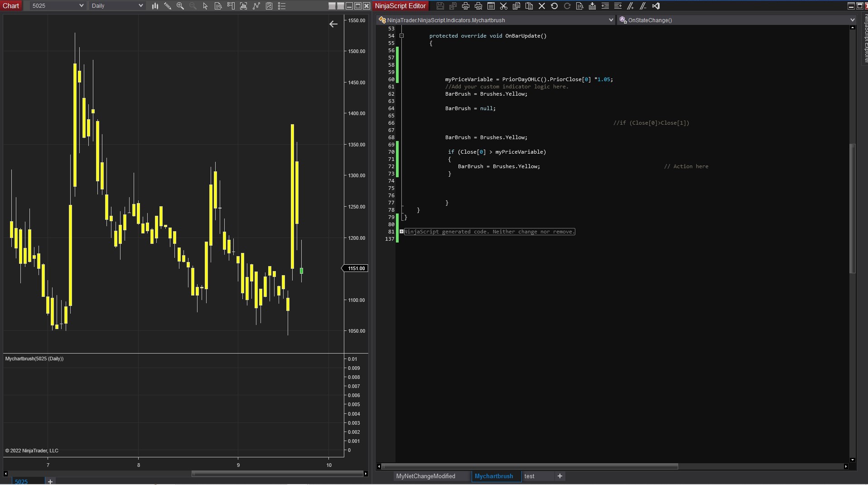Click the Cut scissors icon in editor

pos(503,6)
